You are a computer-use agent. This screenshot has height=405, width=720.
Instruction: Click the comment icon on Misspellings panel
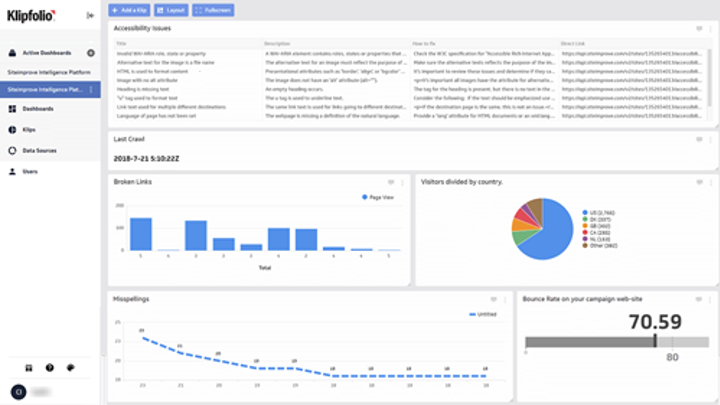tap(493, 299)
